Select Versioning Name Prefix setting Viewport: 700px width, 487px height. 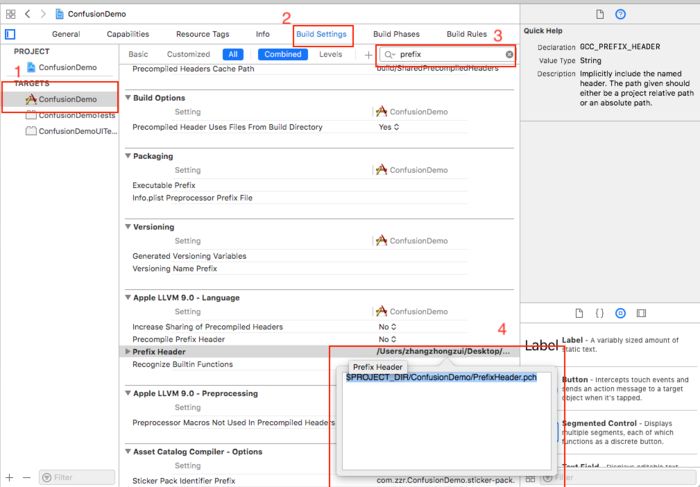[175, 269]
